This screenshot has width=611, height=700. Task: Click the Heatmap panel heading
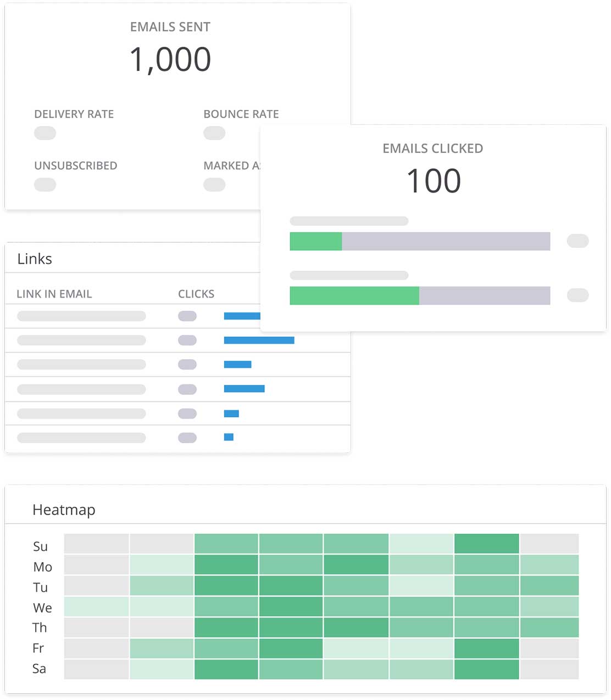[x=64, y=510]
